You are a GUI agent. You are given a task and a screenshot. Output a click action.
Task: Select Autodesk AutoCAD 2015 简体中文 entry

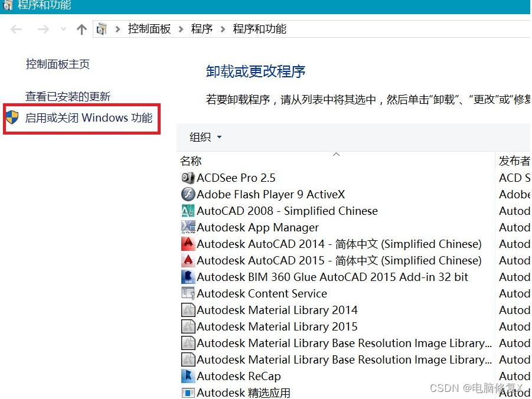point(340,260)
